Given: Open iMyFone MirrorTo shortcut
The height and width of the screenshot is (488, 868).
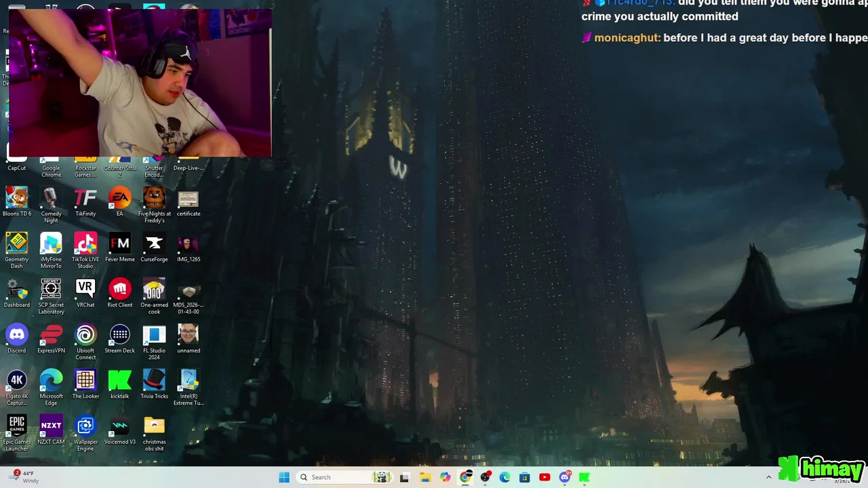Looking at the screenshot, I should point(51,251).
